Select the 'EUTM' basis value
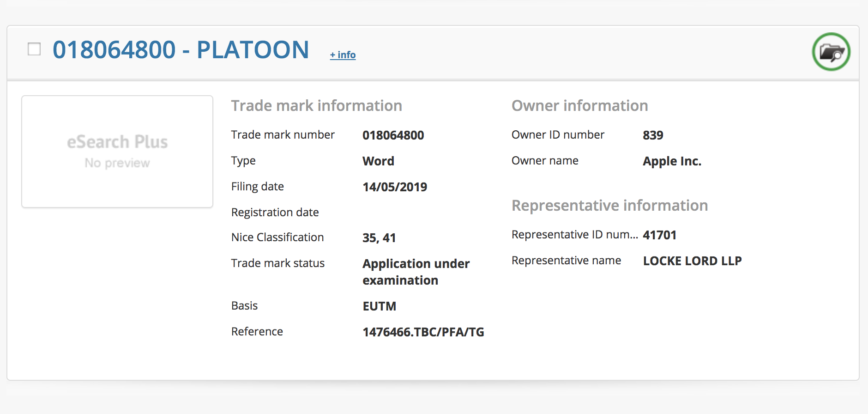Image resolution: width=868 pixels, height=414 pixels. point(379,306)
